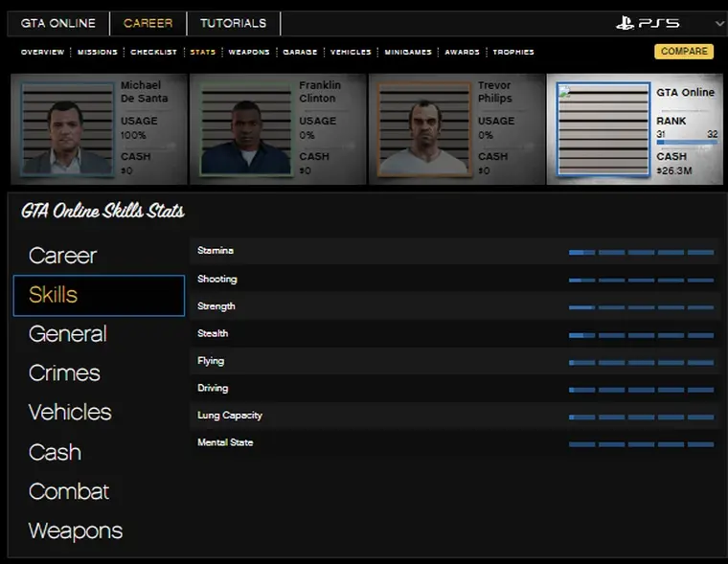The width and height of the screenshot is (728, 564).
Task: Click the PS5 platform logo
Action: (647, 23)
